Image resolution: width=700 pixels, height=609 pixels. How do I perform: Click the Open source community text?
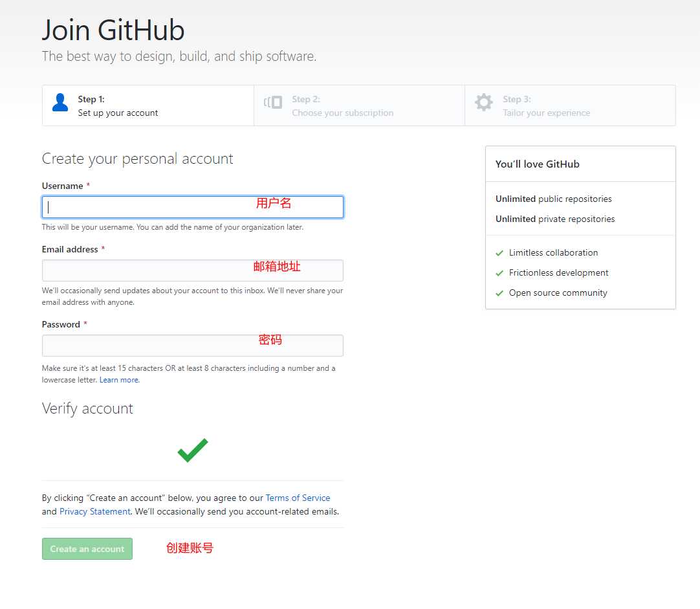coord(558,293)
